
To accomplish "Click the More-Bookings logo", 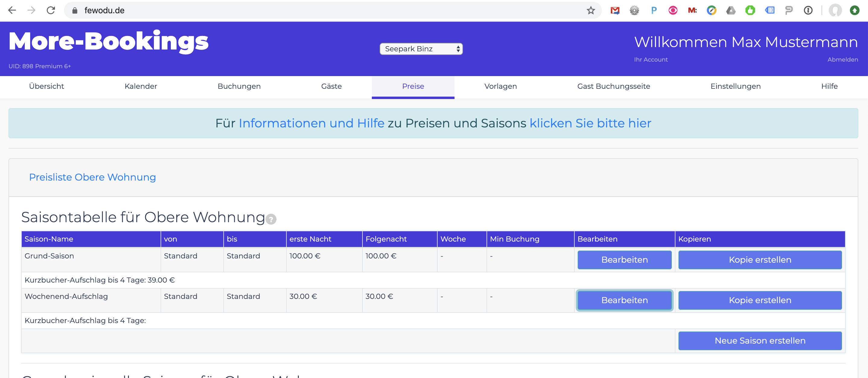I will 109,42.
